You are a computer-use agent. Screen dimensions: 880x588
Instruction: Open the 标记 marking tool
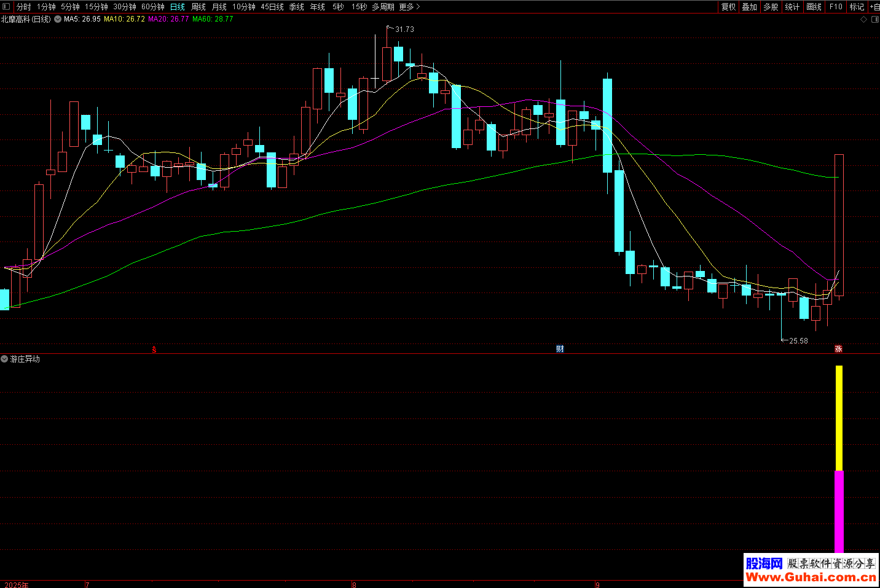(857, 7)
